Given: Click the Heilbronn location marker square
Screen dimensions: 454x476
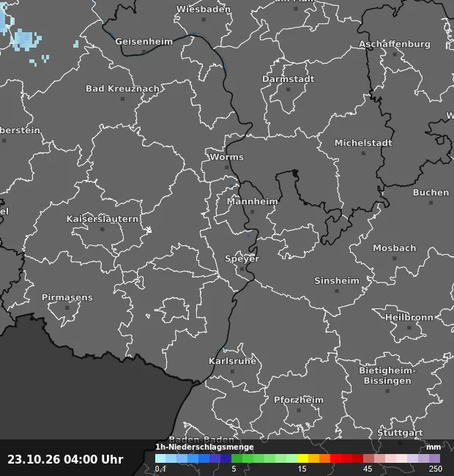Looking at the screenshot, I should (409, 328).
